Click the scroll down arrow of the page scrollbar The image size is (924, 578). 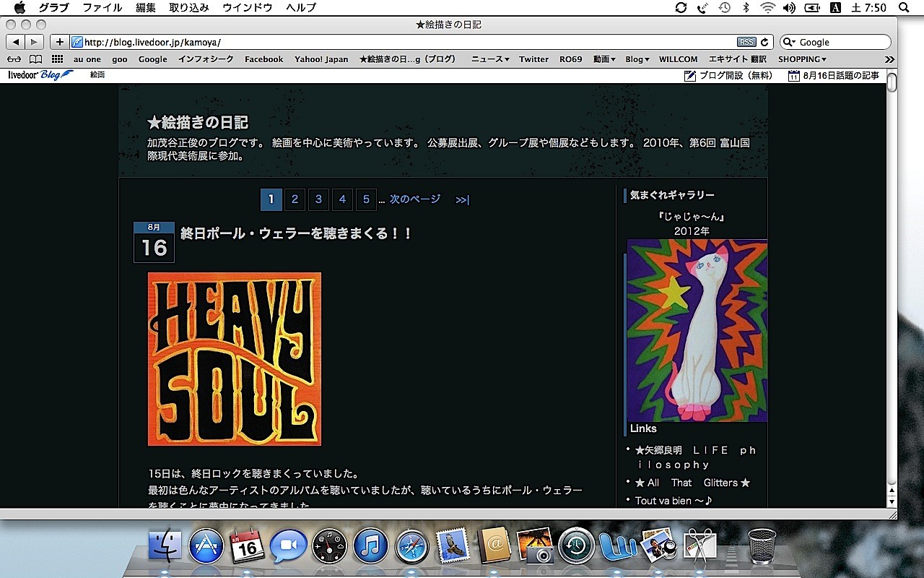(892, 501)
